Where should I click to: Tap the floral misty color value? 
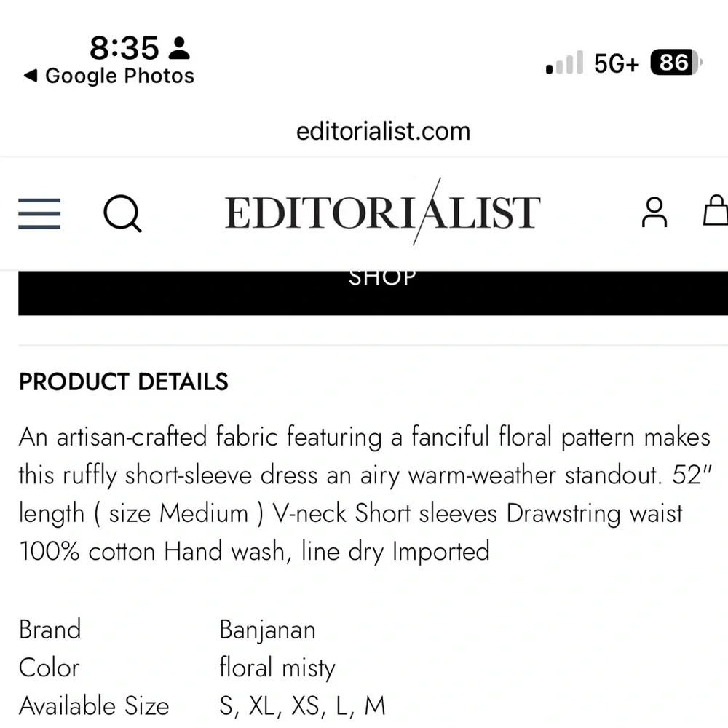277,668
